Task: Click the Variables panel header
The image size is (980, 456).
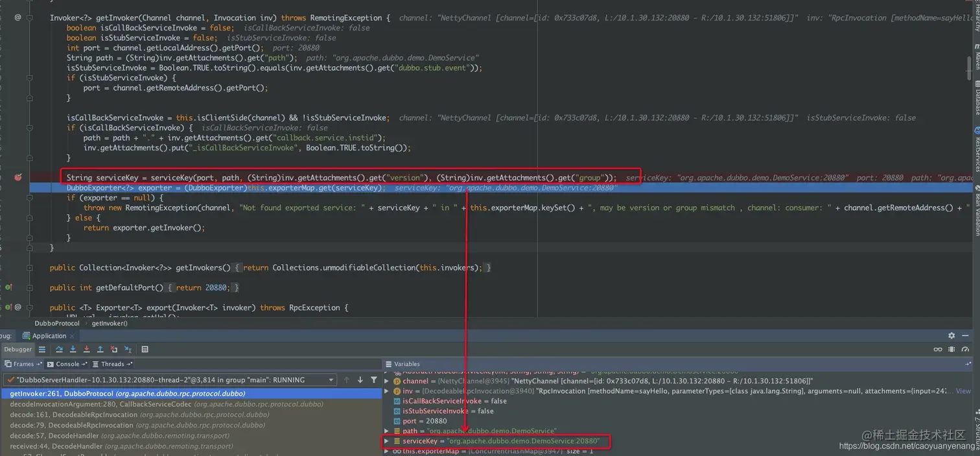Action: coord(678,364)
